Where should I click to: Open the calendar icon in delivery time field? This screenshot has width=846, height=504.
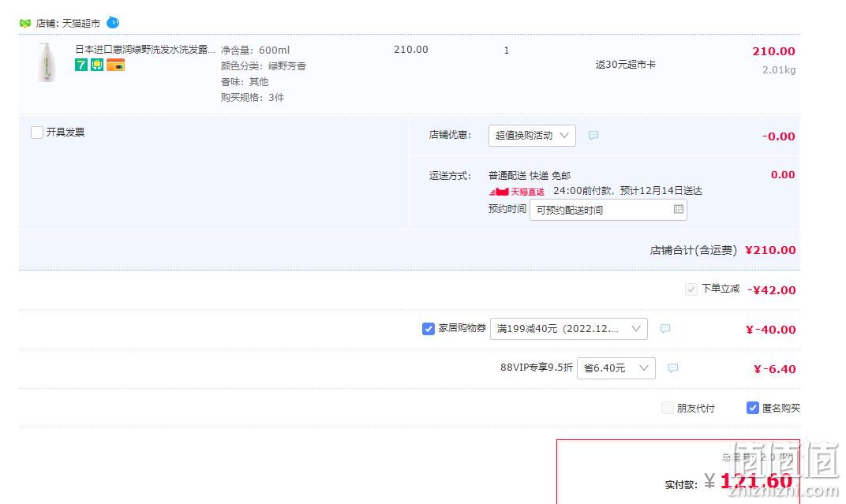678,208
